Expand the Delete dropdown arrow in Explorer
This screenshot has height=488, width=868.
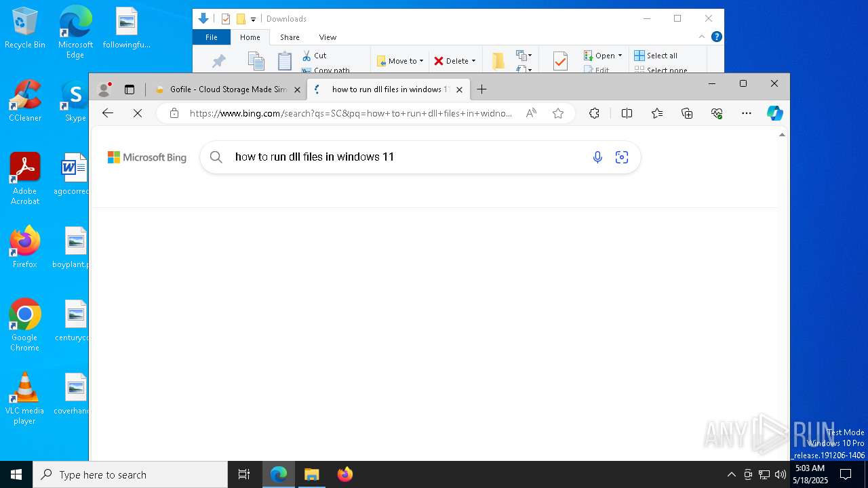coord(473,61)
